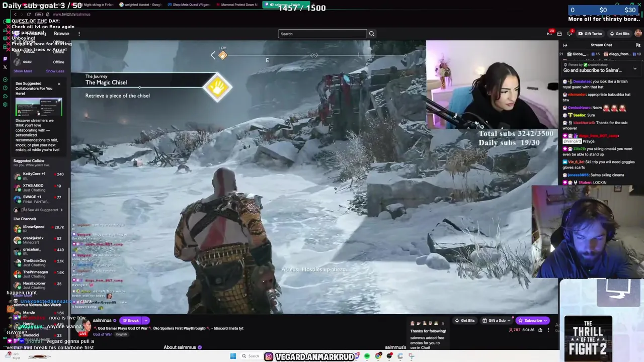Close the Suggested Collaborators card

[x=59, y=84]
